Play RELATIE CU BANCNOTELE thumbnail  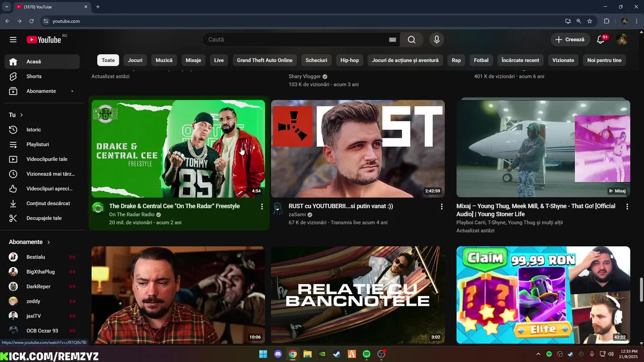pyautogui.click(x=358, y=295)
